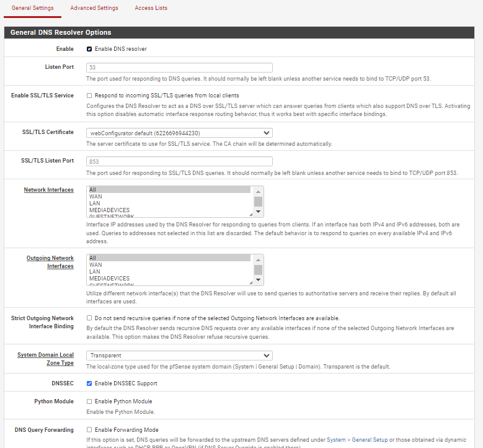Enable the Python Module checkbox

89,401
